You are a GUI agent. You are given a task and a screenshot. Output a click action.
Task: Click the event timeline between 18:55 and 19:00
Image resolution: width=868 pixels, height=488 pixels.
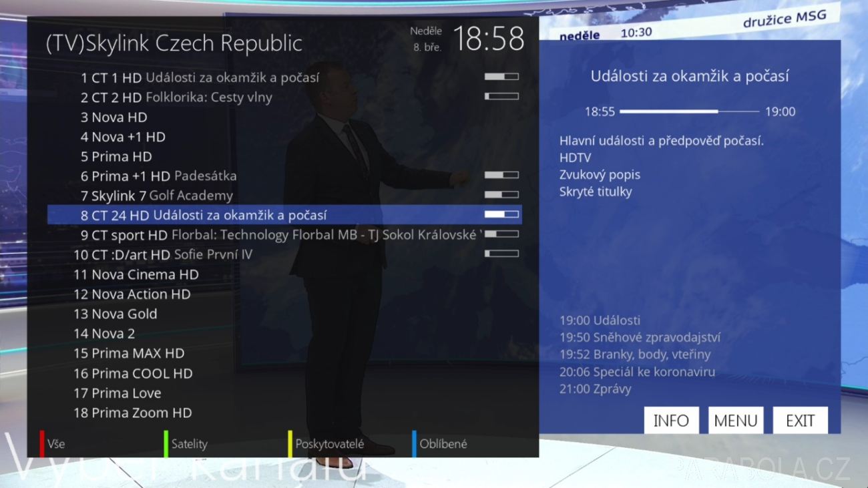point(689,111)
